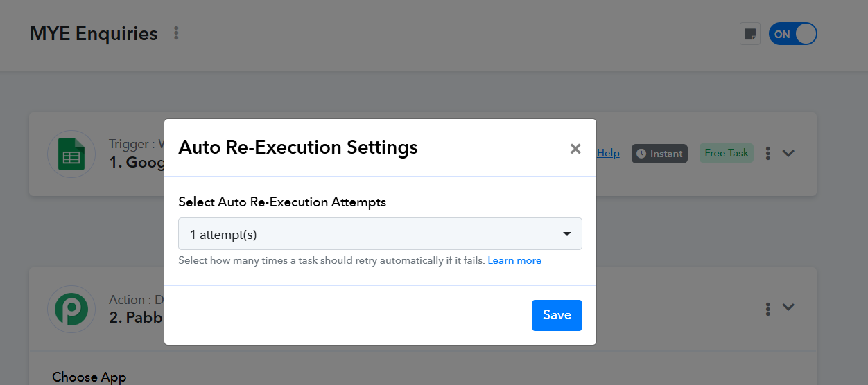Turn off the workflow ON switch
Viewport: 868px width, 385px height.
(792, 34)
